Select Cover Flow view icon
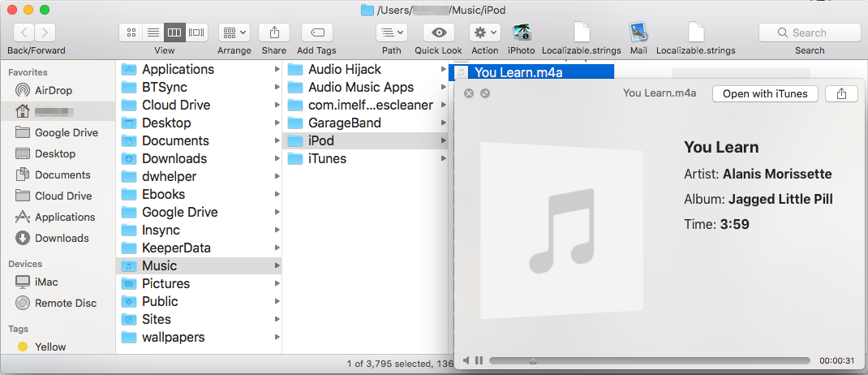868x375 pixels. (x=196, y=32)
